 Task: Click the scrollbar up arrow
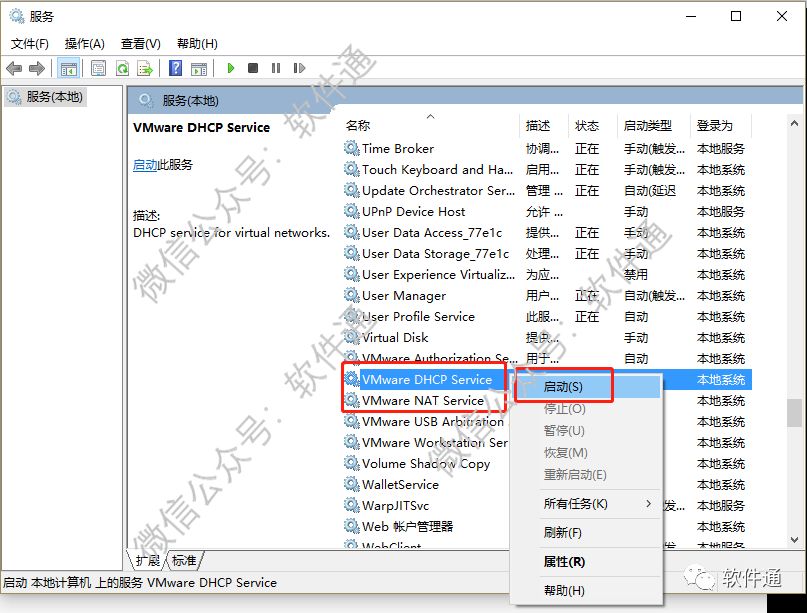[x=794, y=124]
